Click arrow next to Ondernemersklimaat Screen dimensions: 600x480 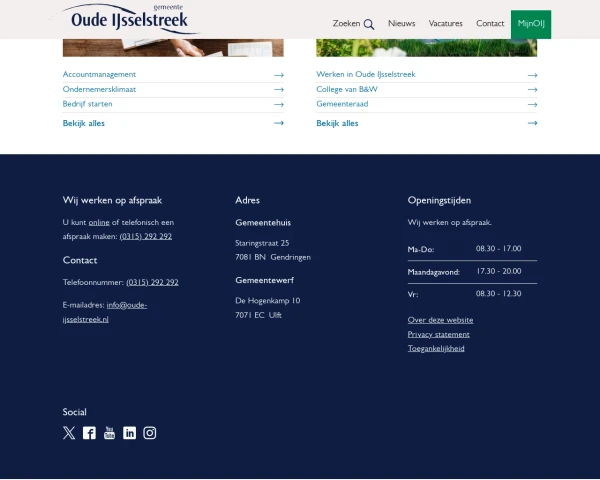point(279,90)
